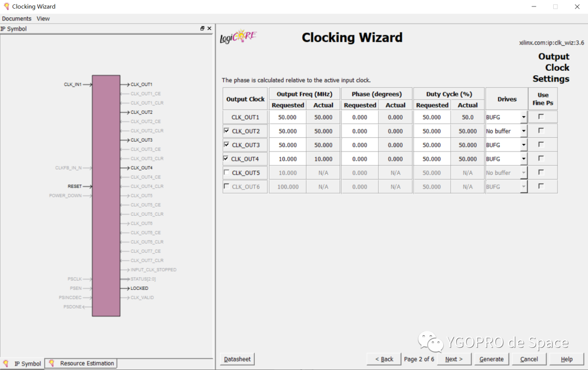
Task: Click CLK_OUT6 requested frequency 100.000
Action: 287,186
